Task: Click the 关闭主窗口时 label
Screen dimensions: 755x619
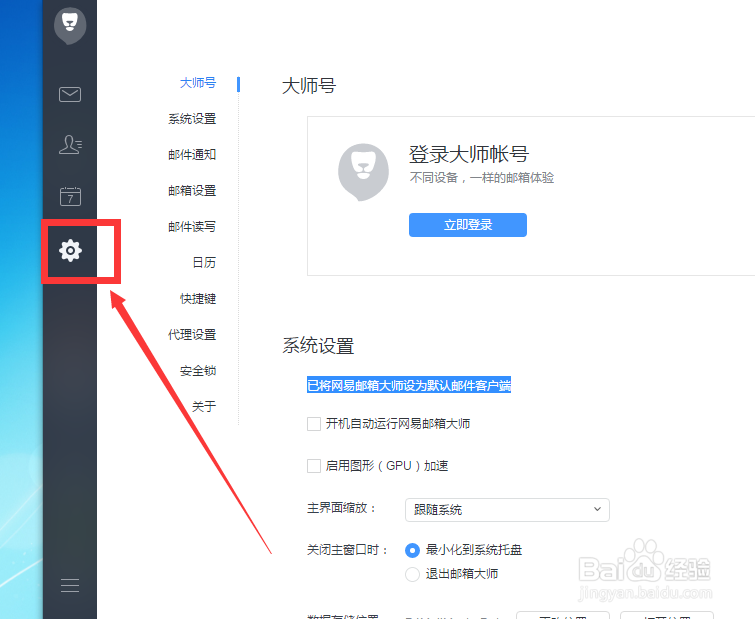Action: tap(348, 550)
